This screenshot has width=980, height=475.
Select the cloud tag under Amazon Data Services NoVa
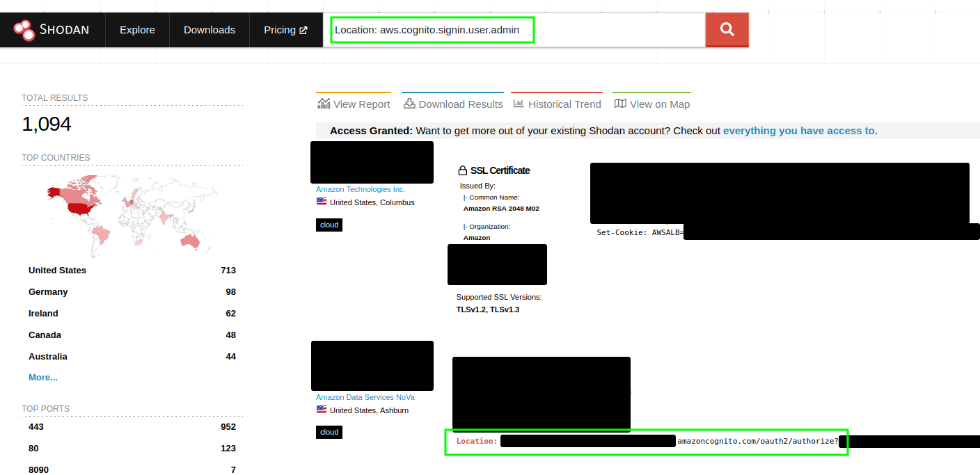pyautogui.click(x=328, y=432)
